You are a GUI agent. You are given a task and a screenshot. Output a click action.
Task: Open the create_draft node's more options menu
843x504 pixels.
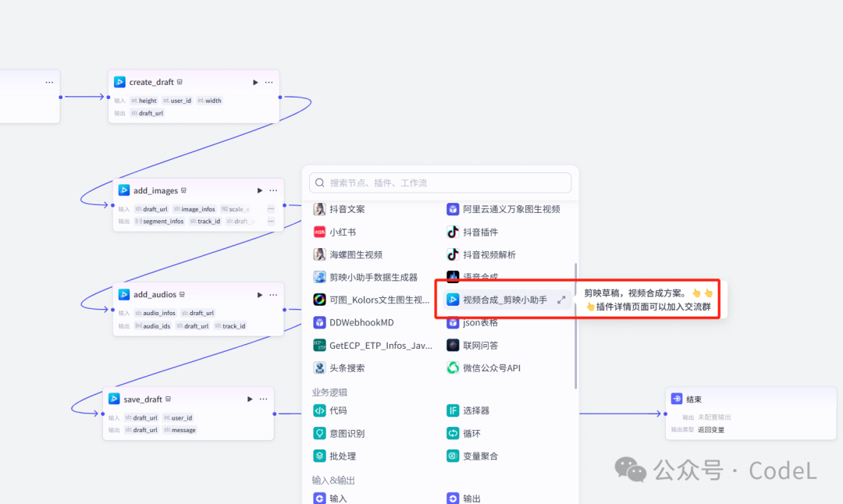(x=269, y=82)
